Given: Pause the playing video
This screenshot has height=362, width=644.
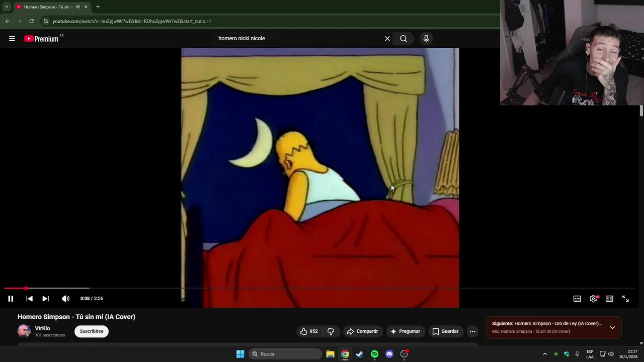Looking at the screenshot, I should (11, 299).
